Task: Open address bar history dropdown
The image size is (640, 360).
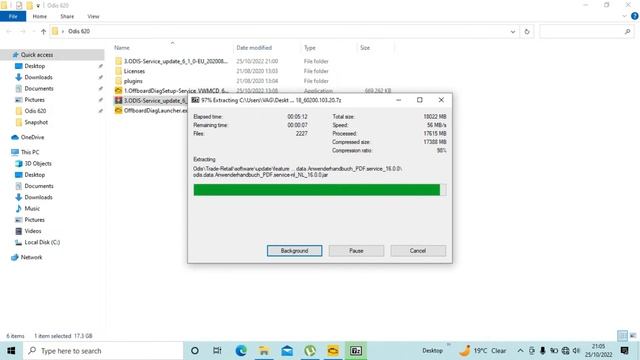Action: pyautogui.click(x=513, y=31)
